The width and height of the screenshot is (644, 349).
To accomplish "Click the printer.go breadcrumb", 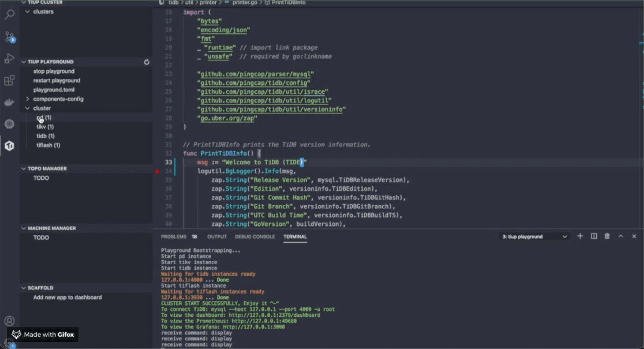I will click(246, 2).
